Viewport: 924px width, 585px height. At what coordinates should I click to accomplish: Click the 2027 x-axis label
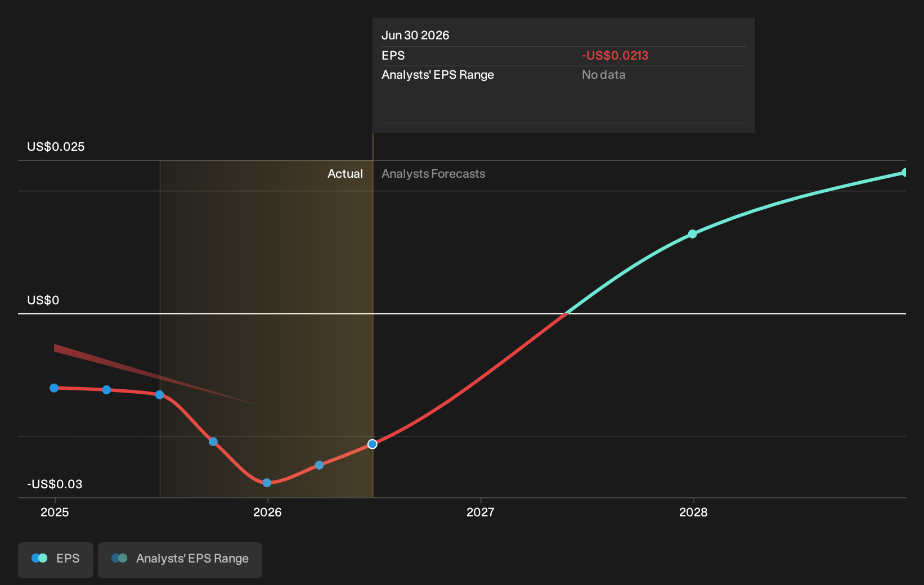pos(481,512)
